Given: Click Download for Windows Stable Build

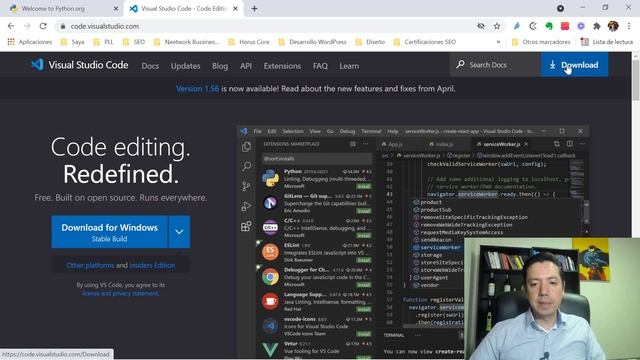Looking at the screenshot, I should [109, 231].
